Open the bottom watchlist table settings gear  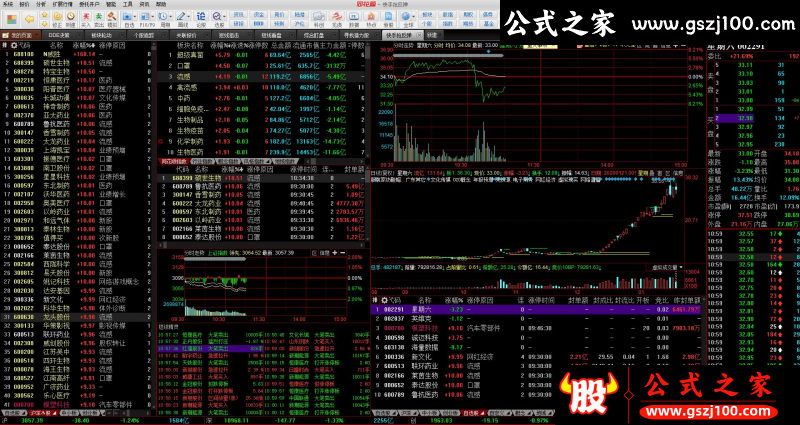[x=383, y=301]
